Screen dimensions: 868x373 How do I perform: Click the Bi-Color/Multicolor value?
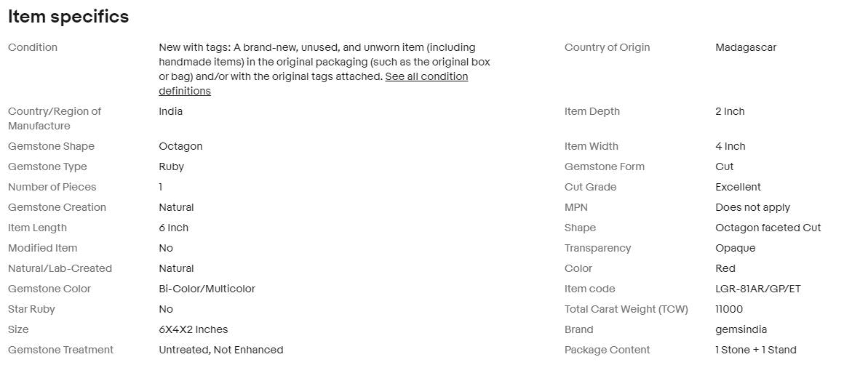207,289
